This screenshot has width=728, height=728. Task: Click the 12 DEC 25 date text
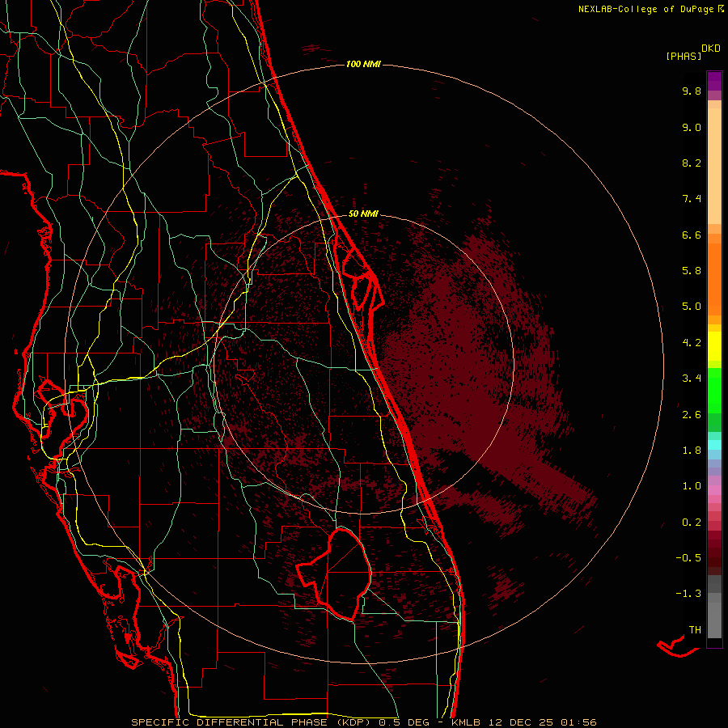520,722
